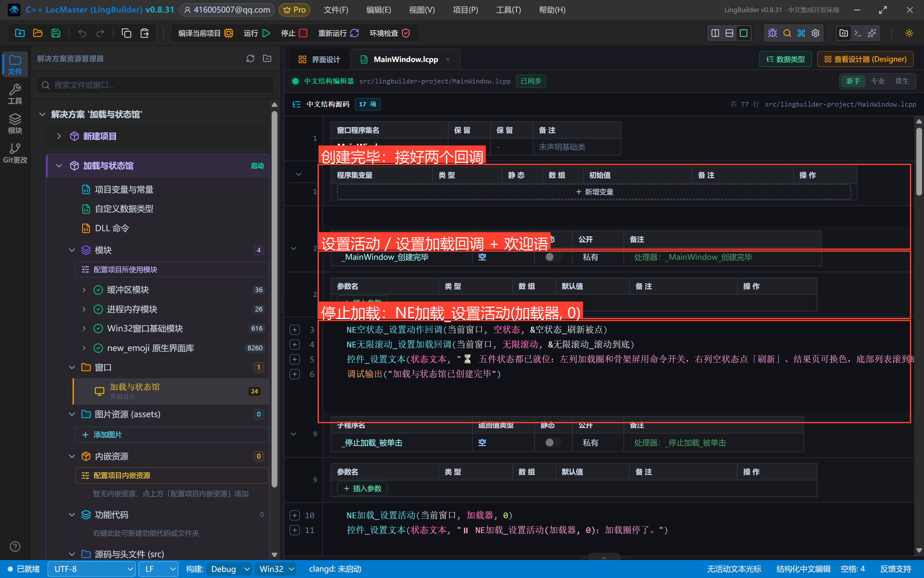This screenshot has width=924, height=578.
Task: Click the search magnifier icon in toolbar
Action: click(x=787, y=33)
